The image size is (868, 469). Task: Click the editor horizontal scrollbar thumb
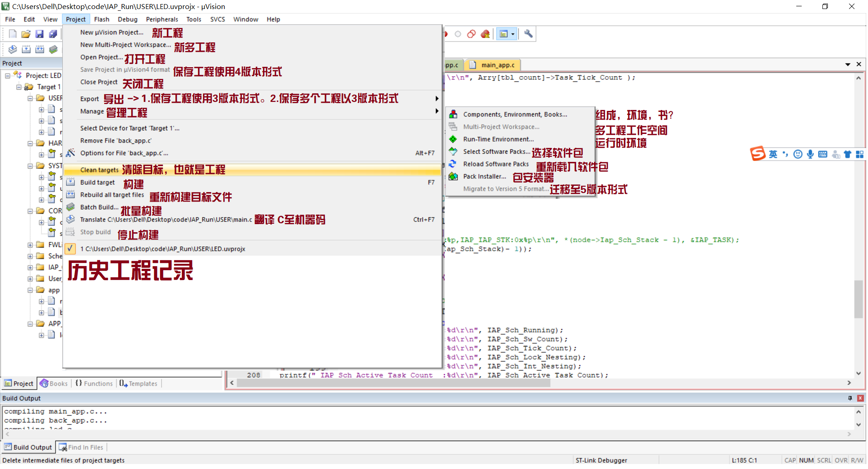click(x=393, y=383)
